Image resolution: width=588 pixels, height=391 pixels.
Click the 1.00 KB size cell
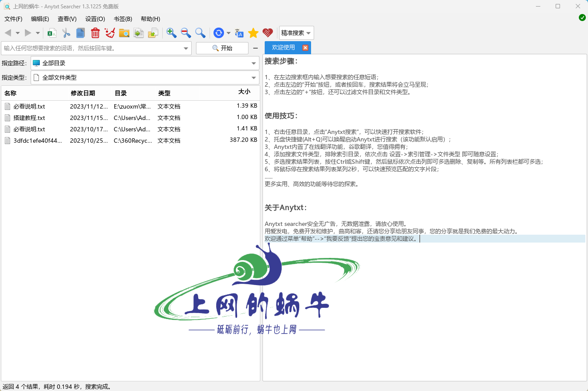point(247,117)
